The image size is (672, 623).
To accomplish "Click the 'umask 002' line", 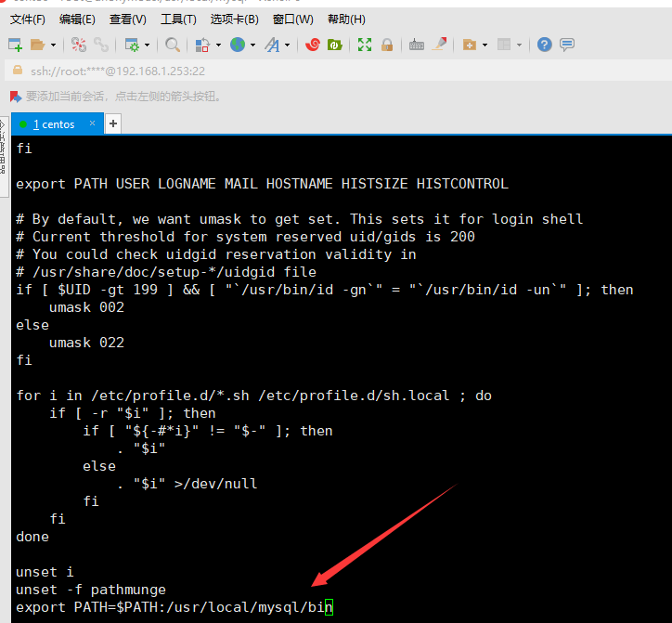I will 86,307.
